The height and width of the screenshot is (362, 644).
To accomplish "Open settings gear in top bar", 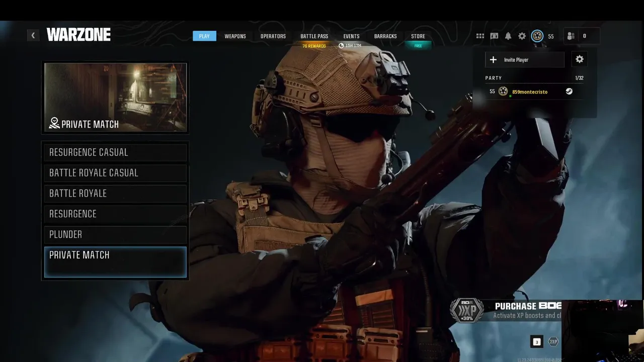I will [522, 36].
